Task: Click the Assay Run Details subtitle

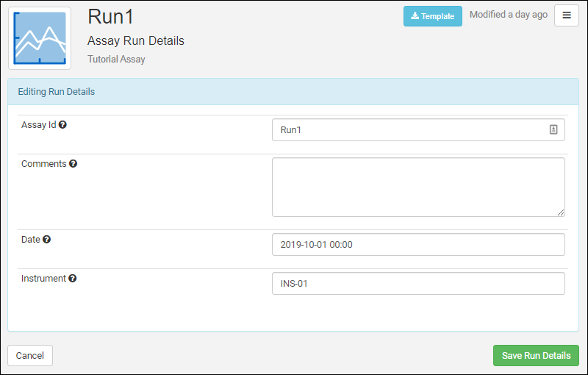Action: click(x=136, y=40)
